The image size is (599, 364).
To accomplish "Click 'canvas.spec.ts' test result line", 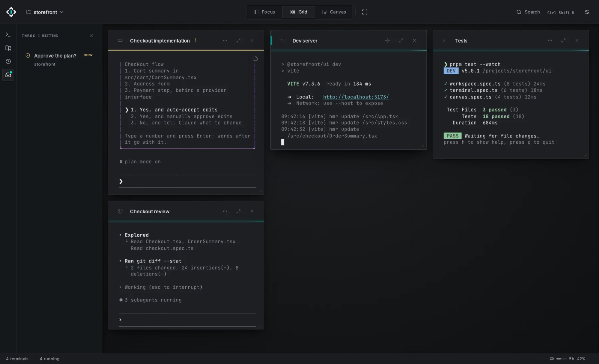I will pyautogui.click(x=490, y=97).
